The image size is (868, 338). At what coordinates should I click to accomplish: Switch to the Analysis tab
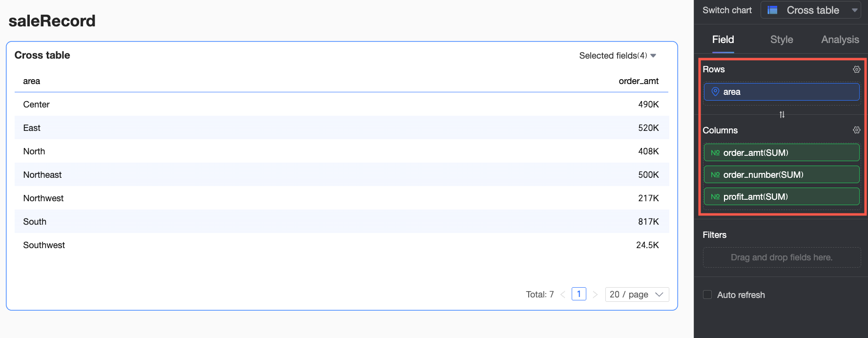(840, 40)
